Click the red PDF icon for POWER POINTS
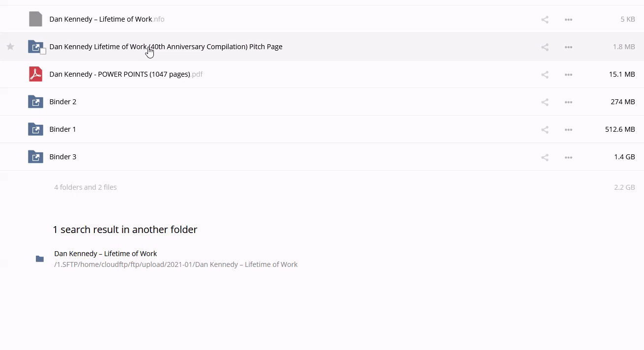The image size is (644, 350). point(35,74)
